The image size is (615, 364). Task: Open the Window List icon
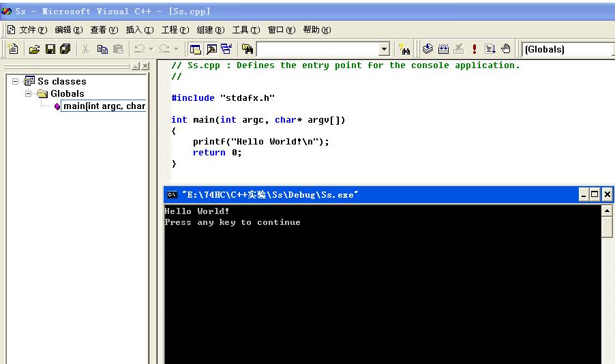pyautogui.click(x=226, y=49)
